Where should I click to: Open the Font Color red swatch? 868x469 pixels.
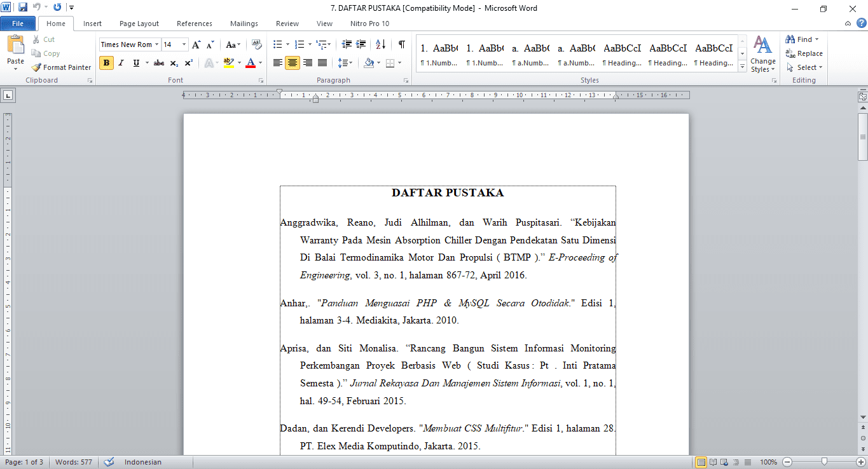250,63
